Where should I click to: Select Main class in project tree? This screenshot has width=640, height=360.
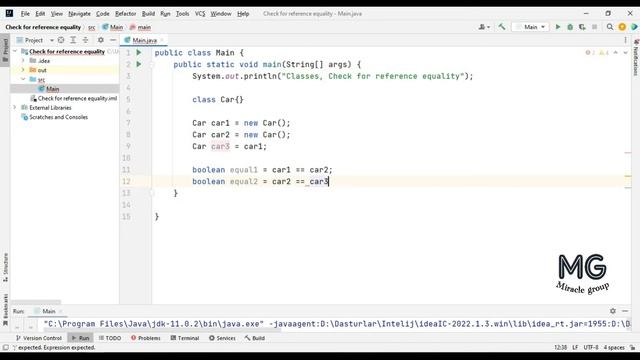[52, 89]
